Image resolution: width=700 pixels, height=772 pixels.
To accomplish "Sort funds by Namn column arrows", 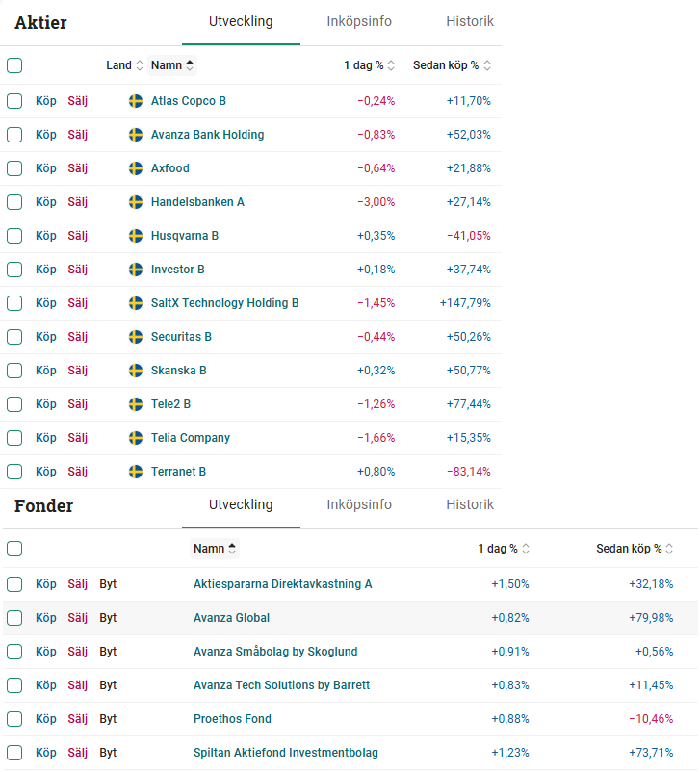I will pos(232,549).
